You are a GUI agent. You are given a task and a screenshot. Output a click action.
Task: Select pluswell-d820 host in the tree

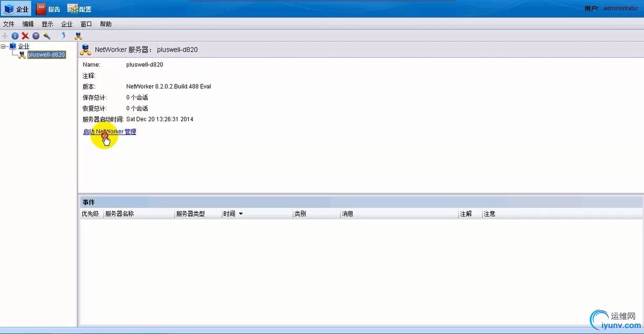(46, 54)
